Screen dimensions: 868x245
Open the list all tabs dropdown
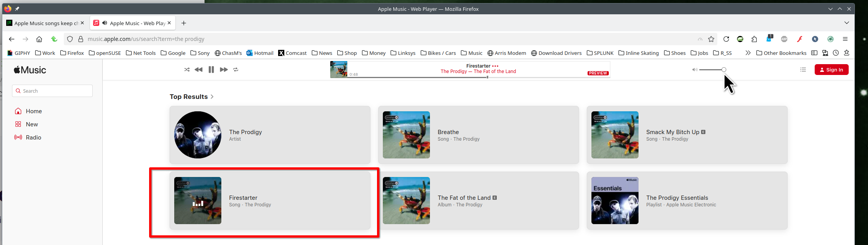pyautogui.click(x=846, y=23)
